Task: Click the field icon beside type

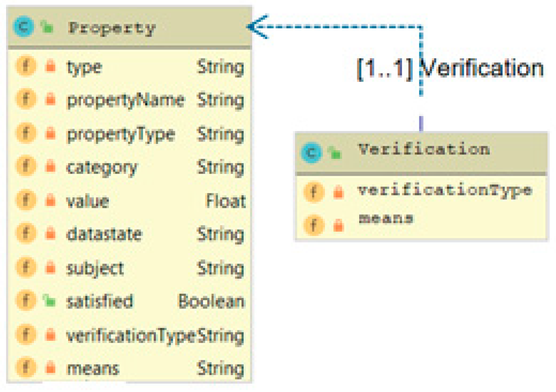Action: pos(26,66)
